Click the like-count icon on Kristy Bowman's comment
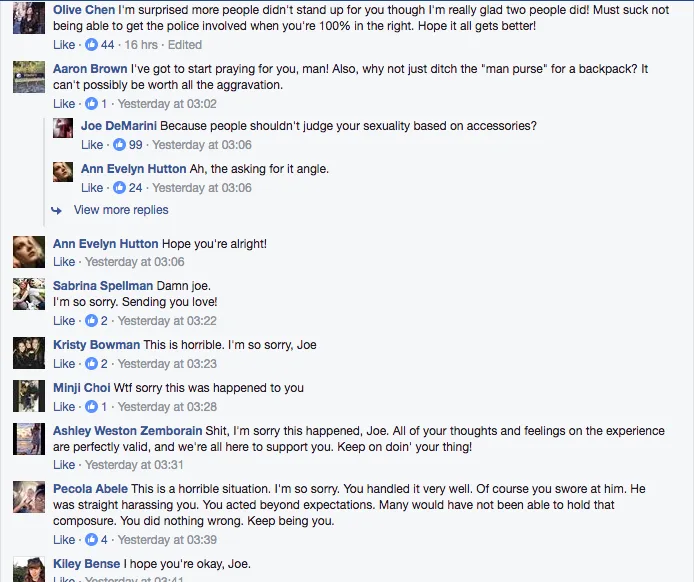This screenshot has height=582, width=694. pyautogui.click(x=92, y=364)
